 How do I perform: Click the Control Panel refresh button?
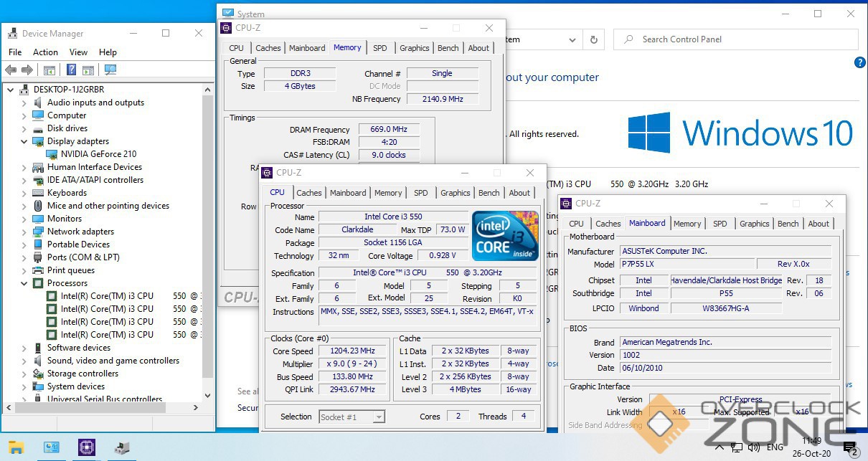click(593, 39)
